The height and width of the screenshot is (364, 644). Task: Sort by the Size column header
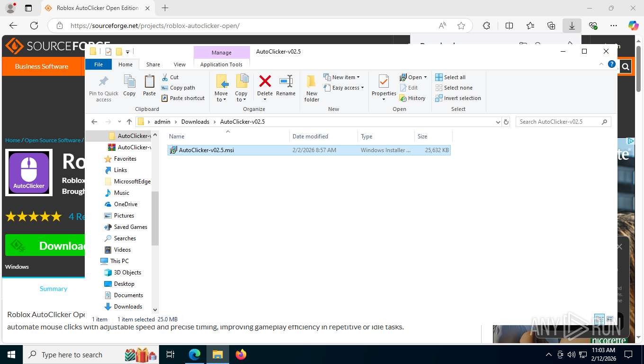[x=433, y=136]
